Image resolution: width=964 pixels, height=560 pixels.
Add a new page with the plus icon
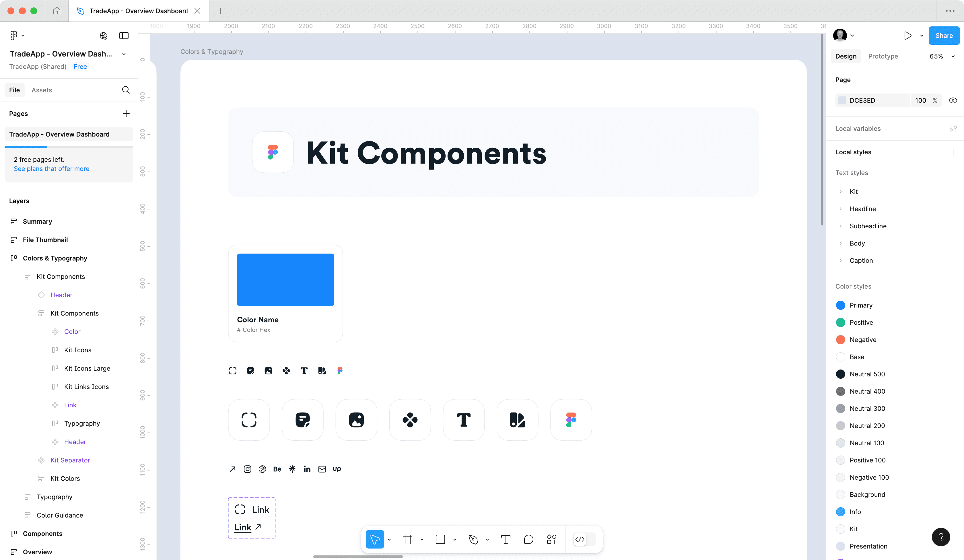pos(126,114)
